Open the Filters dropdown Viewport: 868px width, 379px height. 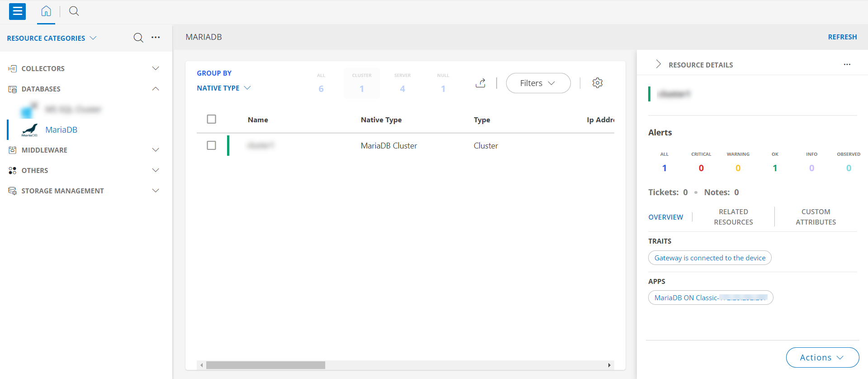[538, 83]
